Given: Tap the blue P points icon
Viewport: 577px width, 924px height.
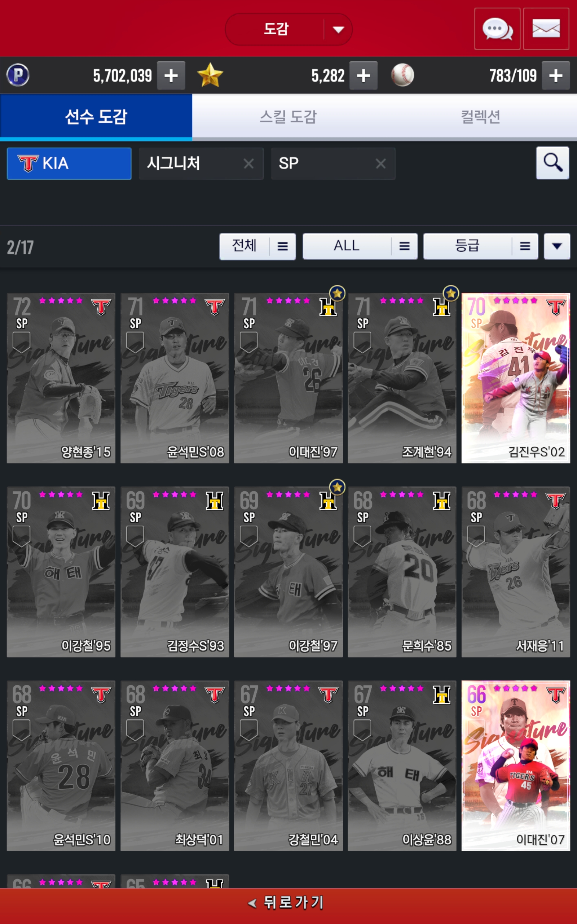Looking at the screenshot, I should pos(18,75).
